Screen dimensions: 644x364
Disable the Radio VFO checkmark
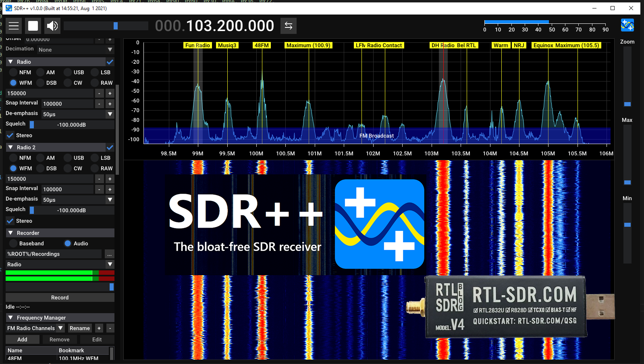(110, 62)
